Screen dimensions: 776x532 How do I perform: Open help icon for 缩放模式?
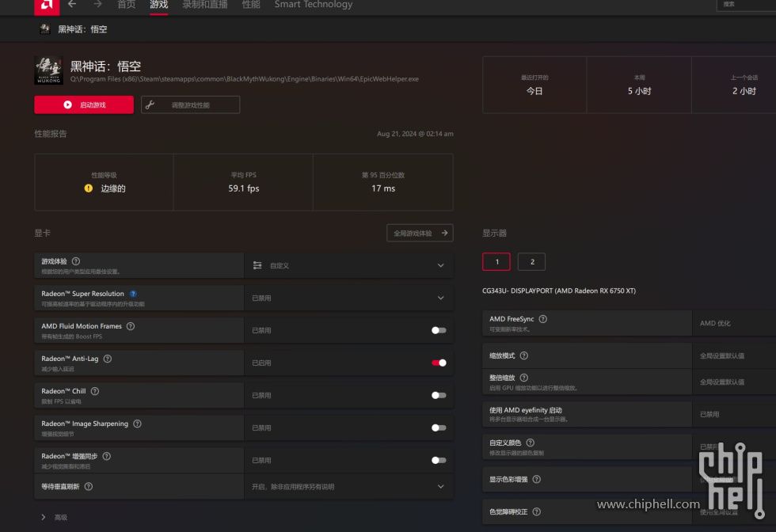coord(524,355)
